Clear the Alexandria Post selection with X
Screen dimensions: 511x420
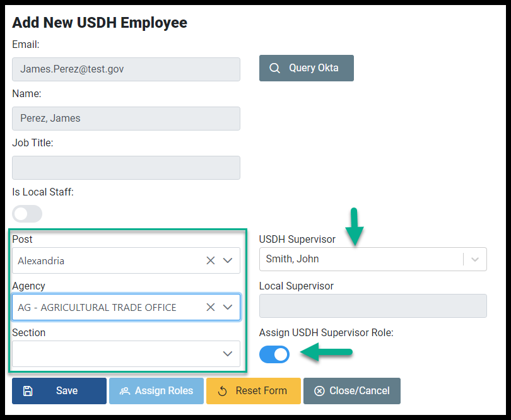(x=211, y=260)
